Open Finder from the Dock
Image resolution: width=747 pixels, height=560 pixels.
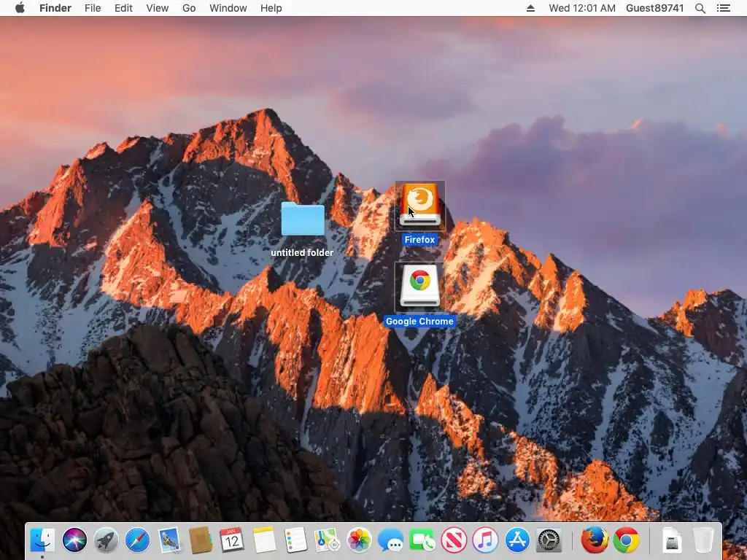coord(42,540)
